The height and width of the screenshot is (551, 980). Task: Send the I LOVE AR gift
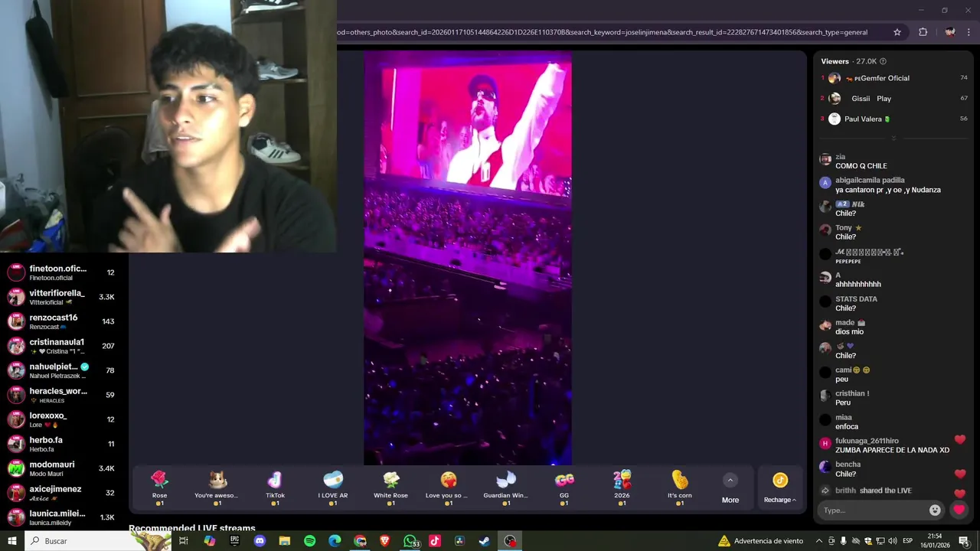click(333, 487)
